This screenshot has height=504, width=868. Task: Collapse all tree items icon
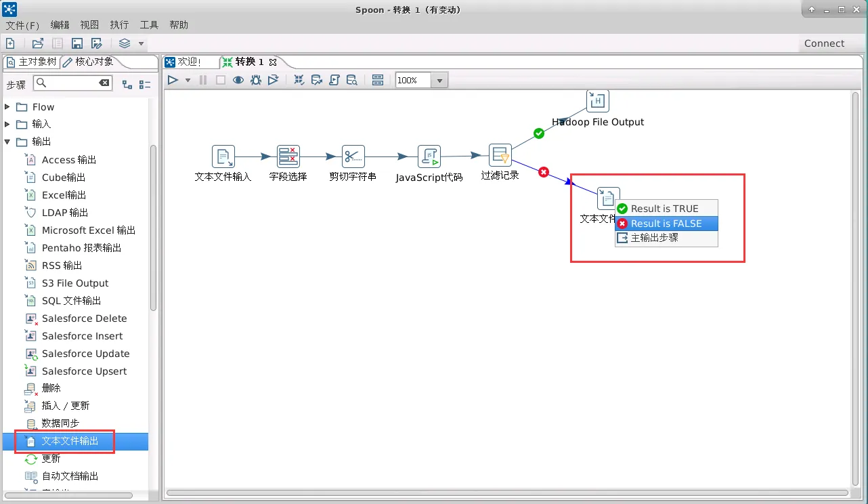click(x=145, y=85)
